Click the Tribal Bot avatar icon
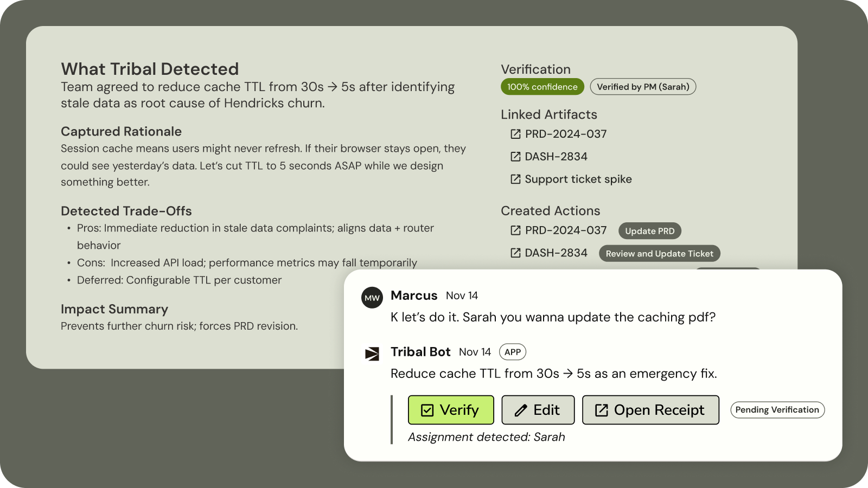 (372, 352)
